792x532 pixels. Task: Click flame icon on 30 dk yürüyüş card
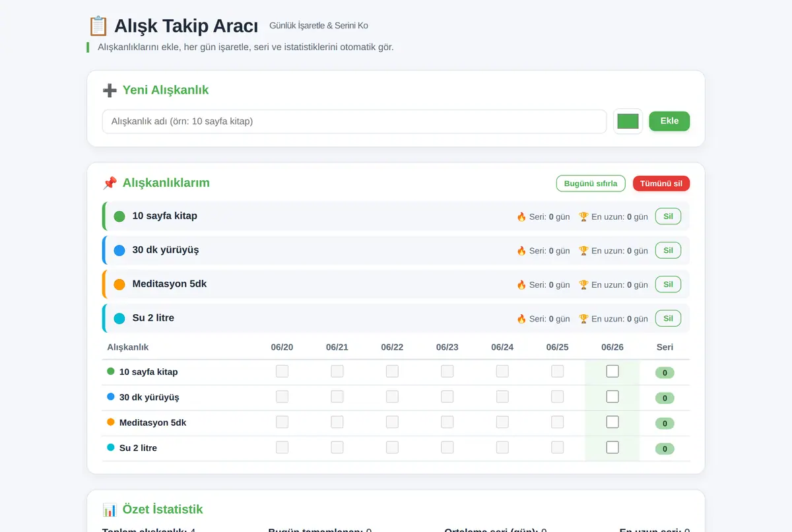[521, 251]
